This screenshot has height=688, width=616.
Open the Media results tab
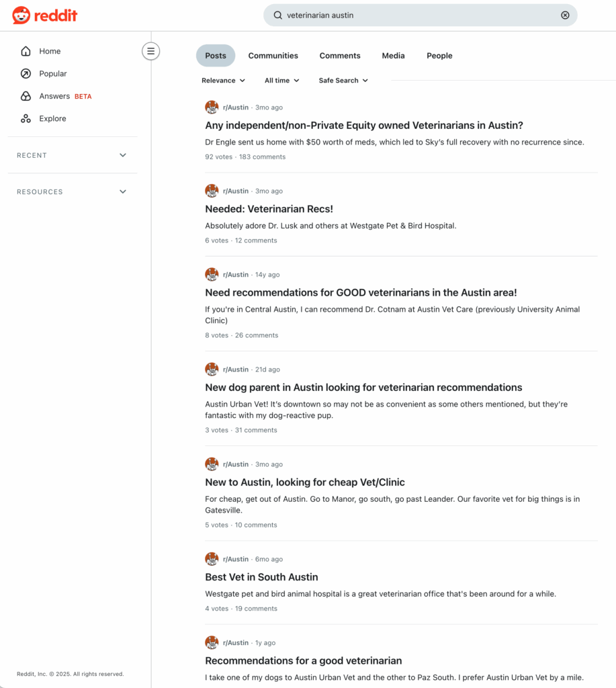click(x=393, y=56)
